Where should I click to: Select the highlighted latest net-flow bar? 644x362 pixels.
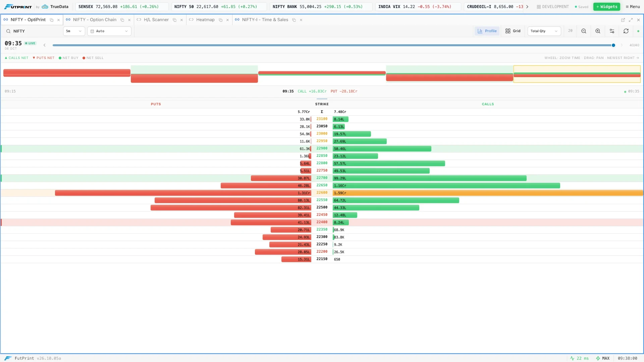coord(577,74)
